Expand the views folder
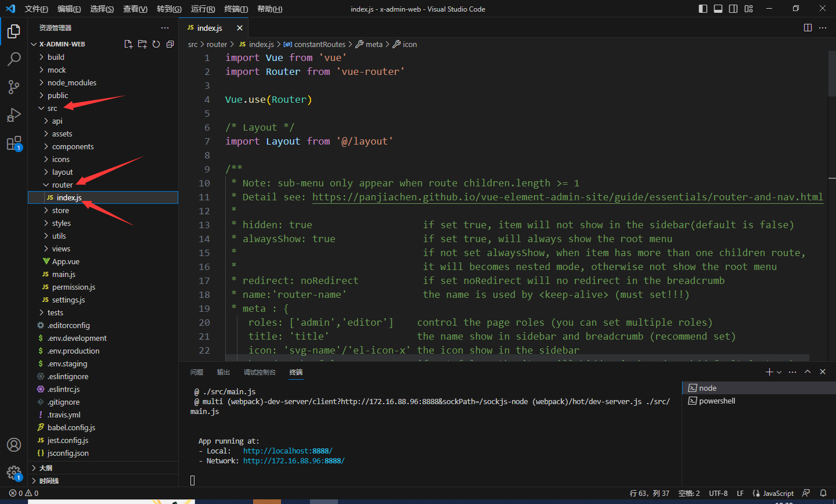The image size is (836, 504). pyautogui.click(x=103, y=249)
